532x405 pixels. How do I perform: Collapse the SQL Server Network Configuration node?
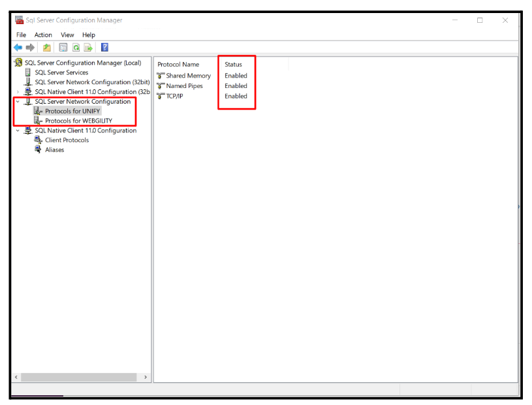18,101
